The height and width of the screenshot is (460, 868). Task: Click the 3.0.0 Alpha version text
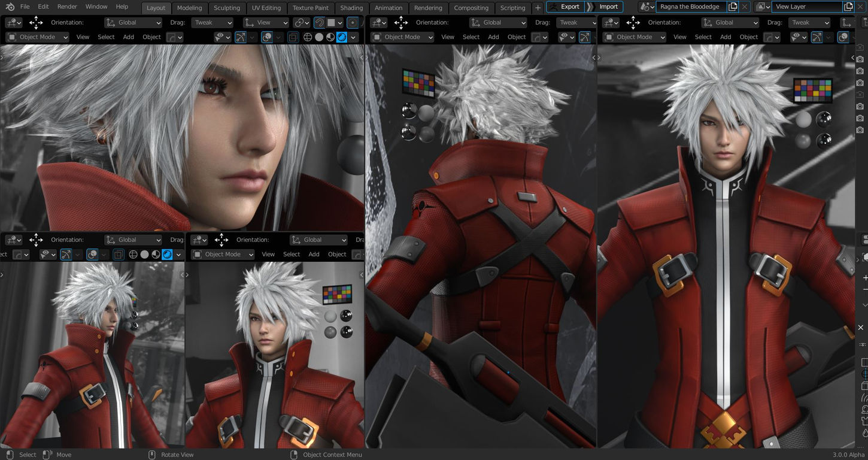pyautogui.click(x=848, y=455)
